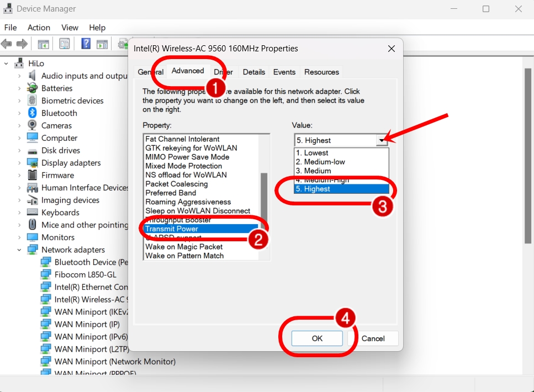Hide the console tree using its toolbar icon

43,43
